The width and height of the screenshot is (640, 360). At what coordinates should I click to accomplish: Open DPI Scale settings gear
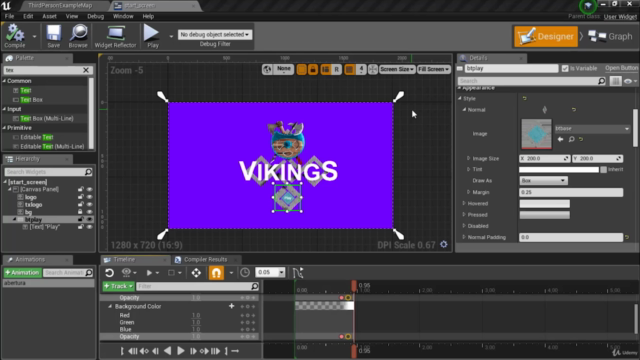444,245
